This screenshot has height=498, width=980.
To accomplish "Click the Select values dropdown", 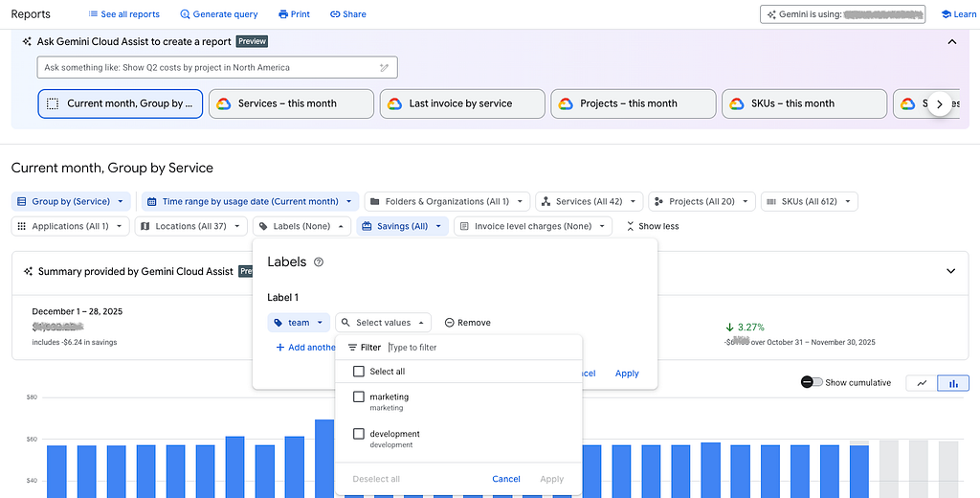I will click(383, 323).
